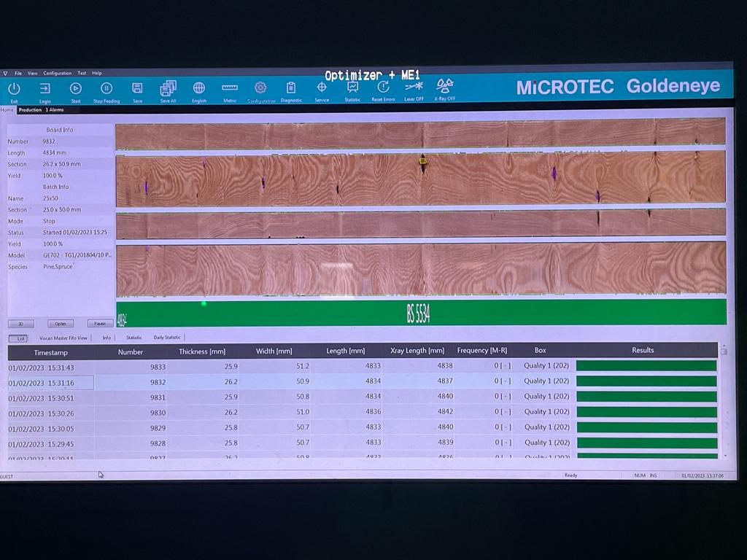
Task: Click the green result bar for board 9828
Action: coord(647,443)
